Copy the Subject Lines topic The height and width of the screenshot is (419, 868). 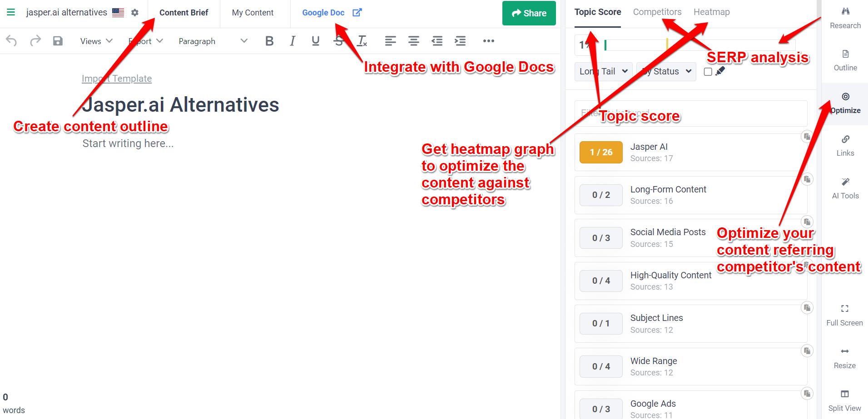point(807,307)
